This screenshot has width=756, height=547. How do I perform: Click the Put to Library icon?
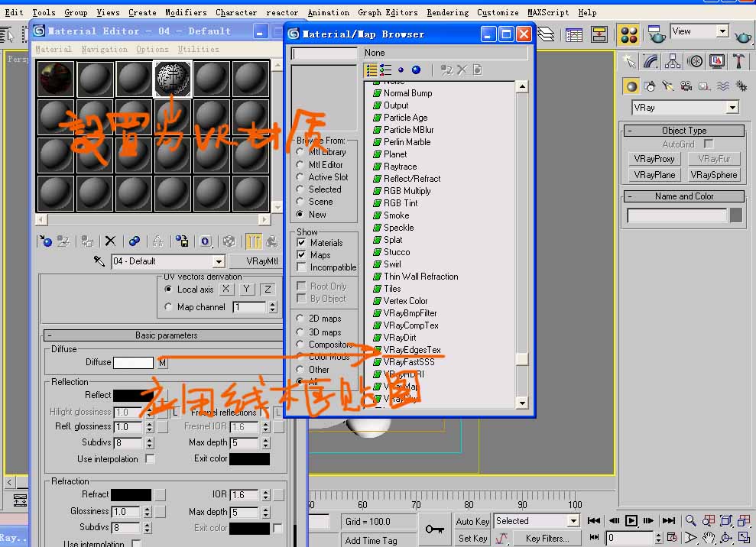[182, 241]
